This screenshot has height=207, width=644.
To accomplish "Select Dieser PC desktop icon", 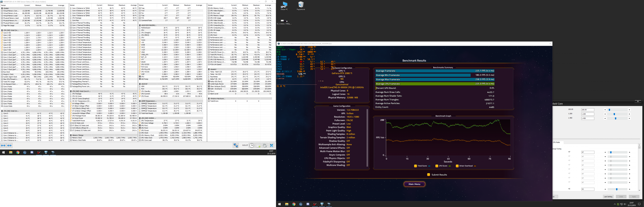I will tap(284, 6).
